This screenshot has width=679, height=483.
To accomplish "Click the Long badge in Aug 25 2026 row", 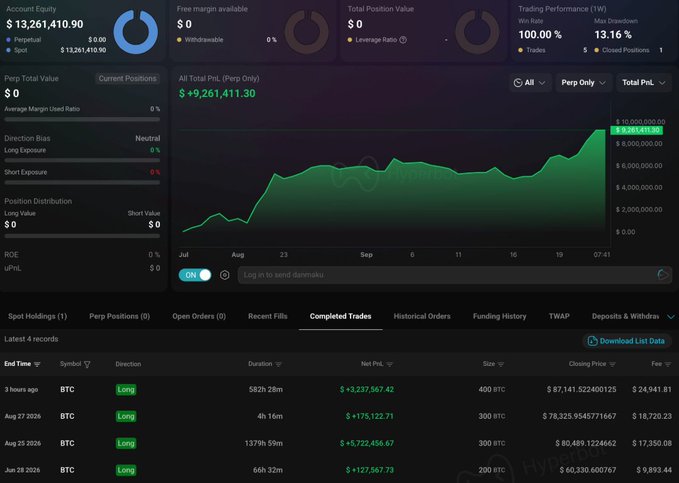I will click(126, 443).
